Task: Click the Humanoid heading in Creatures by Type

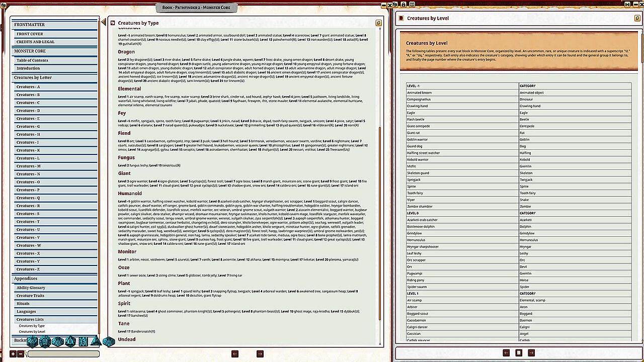Action: [130, 194]
